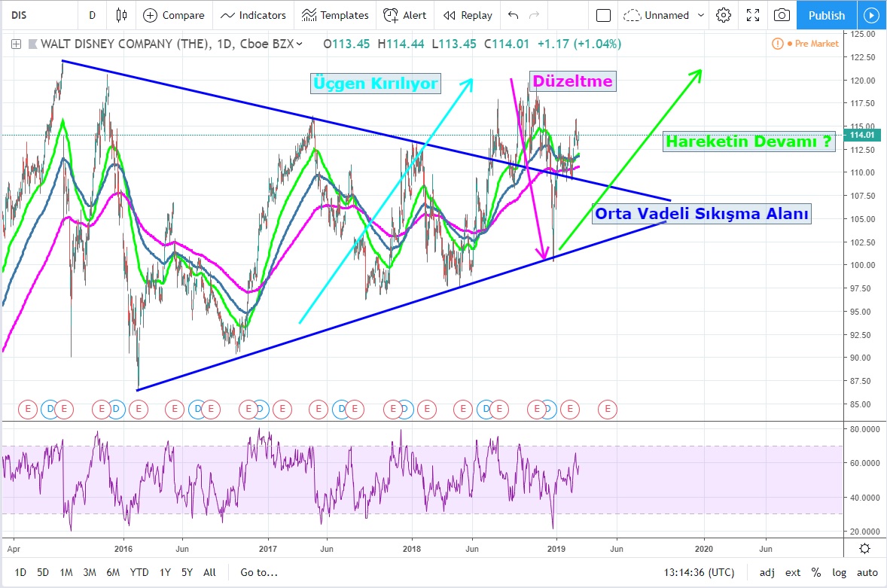
Task: Click the Compare symbol button
Action: [x=174, y=15]
